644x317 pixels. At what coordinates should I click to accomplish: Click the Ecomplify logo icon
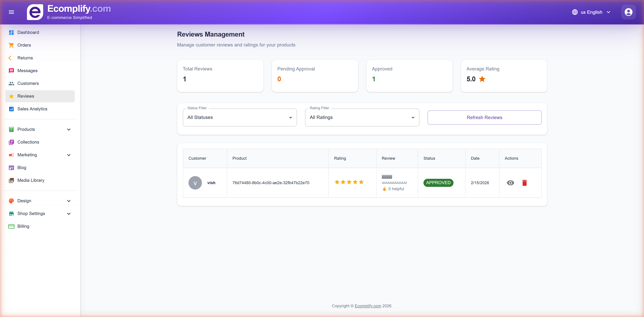coord(35,12)
